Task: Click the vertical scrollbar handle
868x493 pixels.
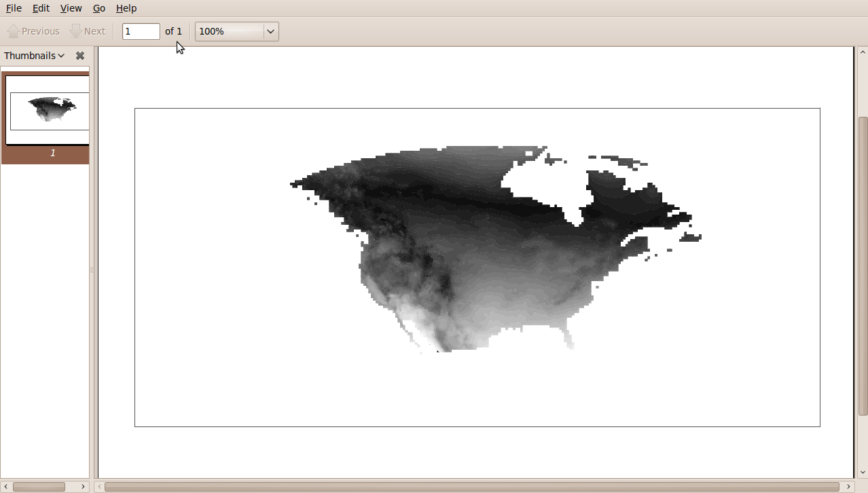Action: [x=863, y=265]
